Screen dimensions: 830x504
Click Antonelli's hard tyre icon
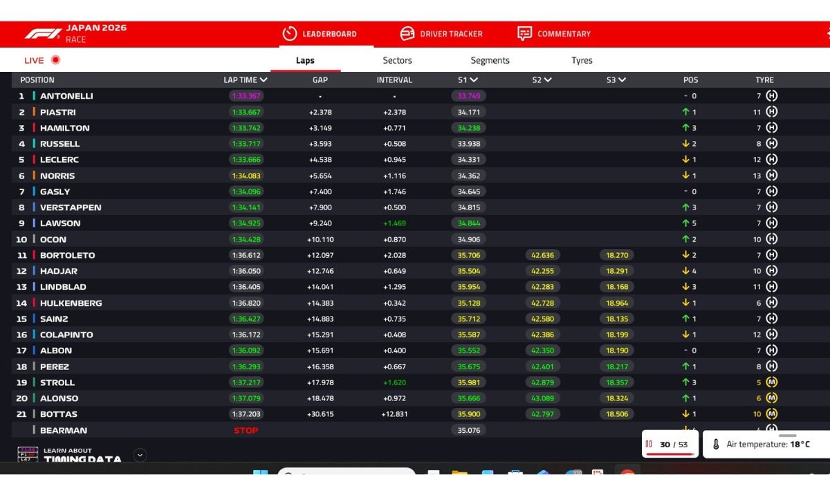[772, 96]
